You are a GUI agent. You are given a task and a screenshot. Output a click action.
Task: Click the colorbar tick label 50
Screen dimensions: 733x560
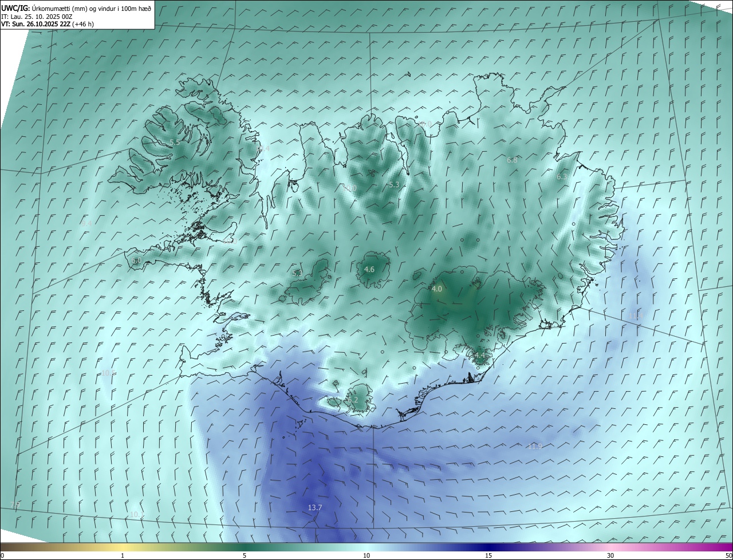click(728, 555)
